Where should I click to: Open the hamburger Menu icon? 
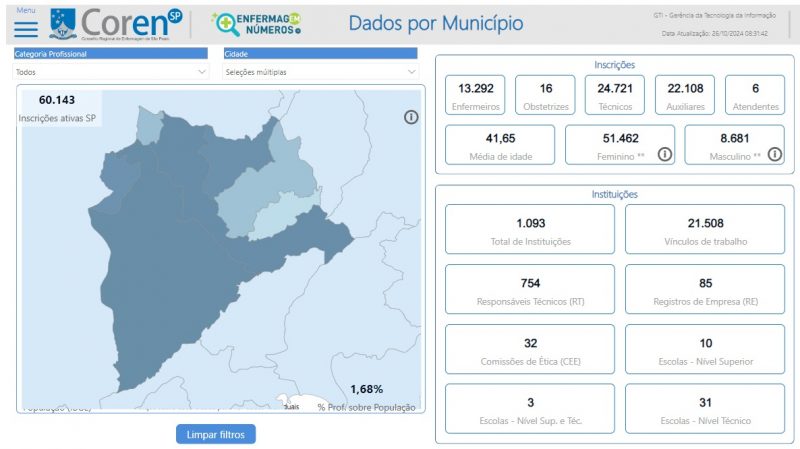25,28
